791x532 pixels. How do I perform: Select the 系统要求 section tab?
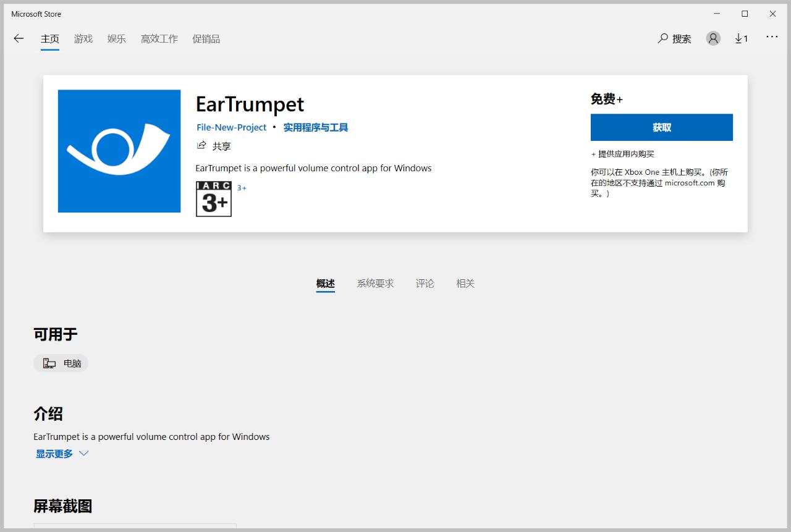tap(375, 283)
